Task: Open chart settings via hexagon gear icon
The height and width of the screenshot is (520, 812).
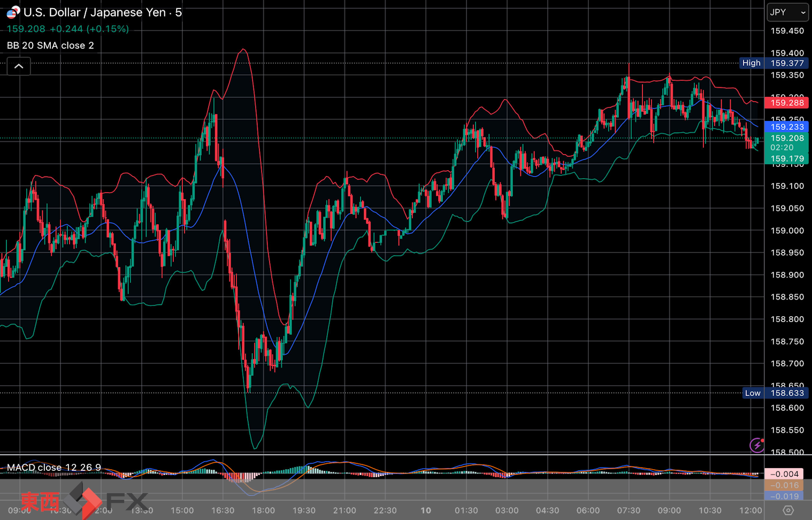Action: (x=787, y=510)
